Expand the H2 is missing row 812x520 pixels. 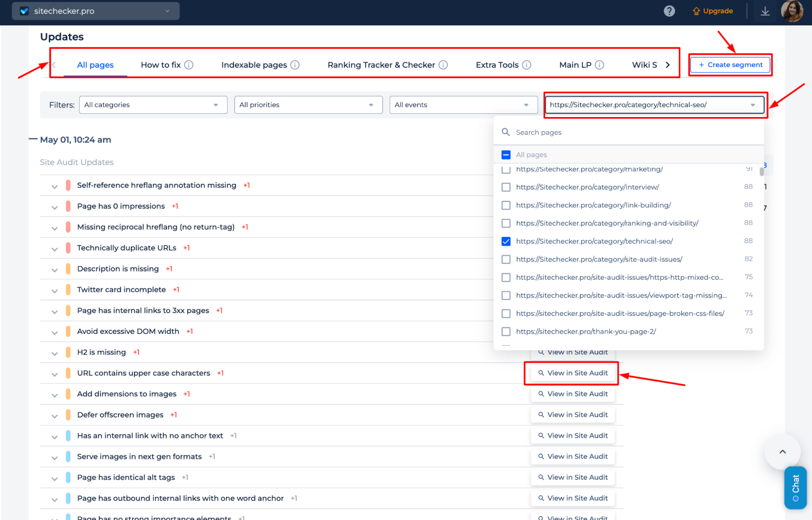pyautogui.click(x=54, y=354)
